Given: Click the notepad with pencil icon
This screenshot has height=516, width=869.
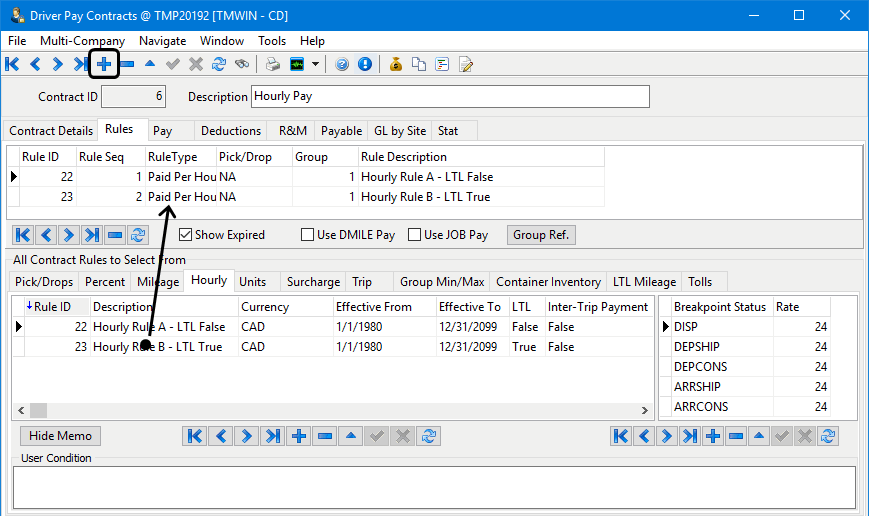Looking at the screenshot, I should point(465,64).
